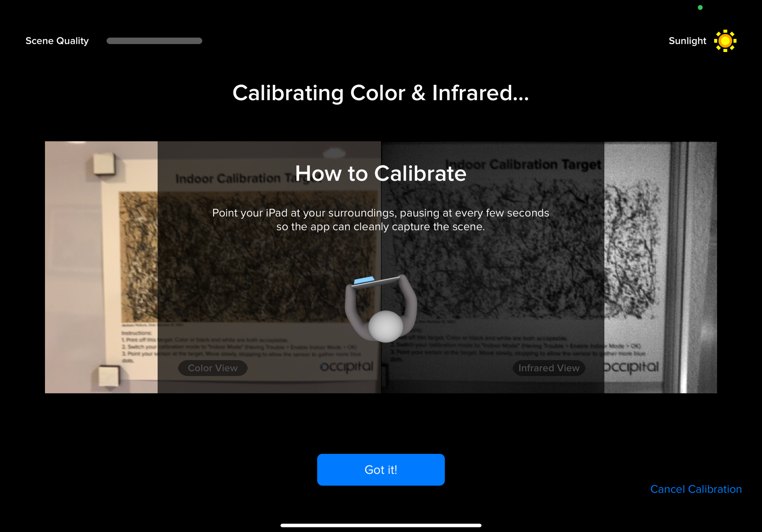Click Cancel Calibration link
The image size is (762, 532).
click(695, 489)
